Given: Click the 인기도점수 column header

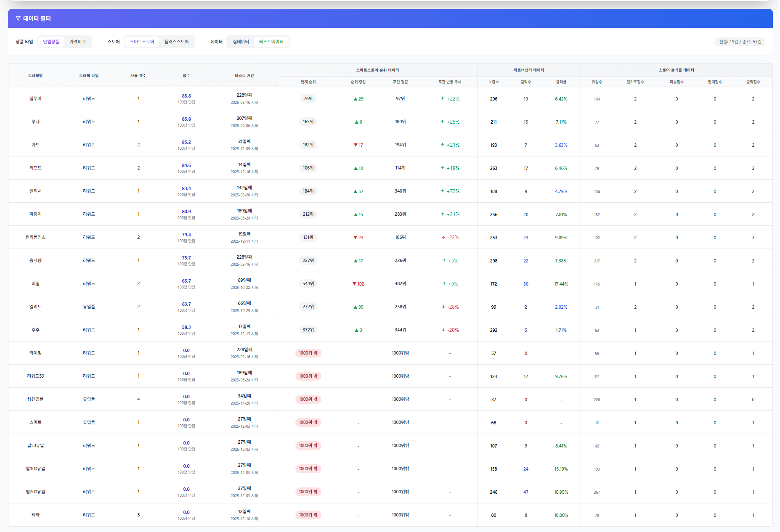Looking at the screenshot, I should click(635, 82).
